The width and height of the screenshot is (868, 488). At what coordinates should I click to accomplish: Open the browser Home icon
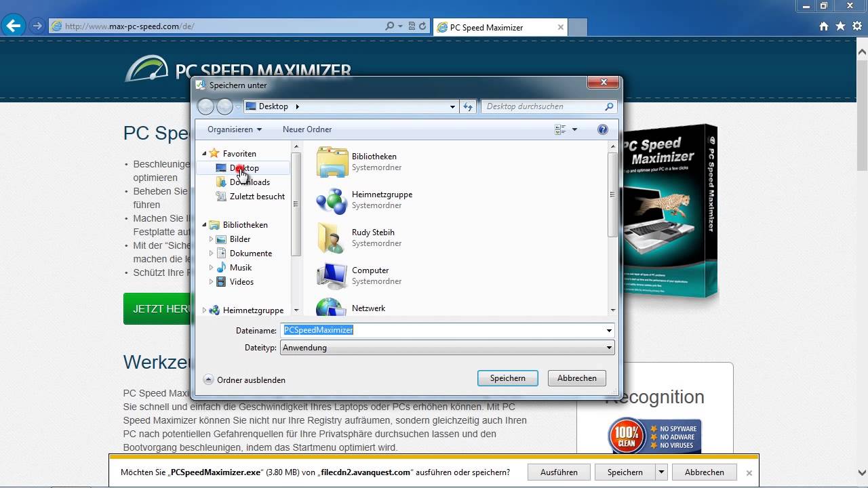824,26
